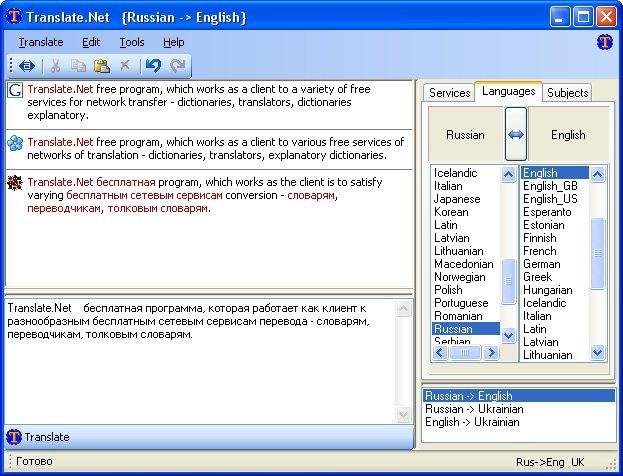Click the blue flower service icon on second result

pyautogui.click(x=15, y=143)
